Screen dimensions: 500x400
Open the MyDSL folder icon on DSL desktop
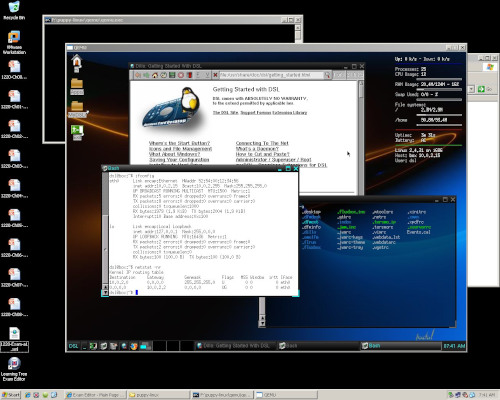(77, 109)
